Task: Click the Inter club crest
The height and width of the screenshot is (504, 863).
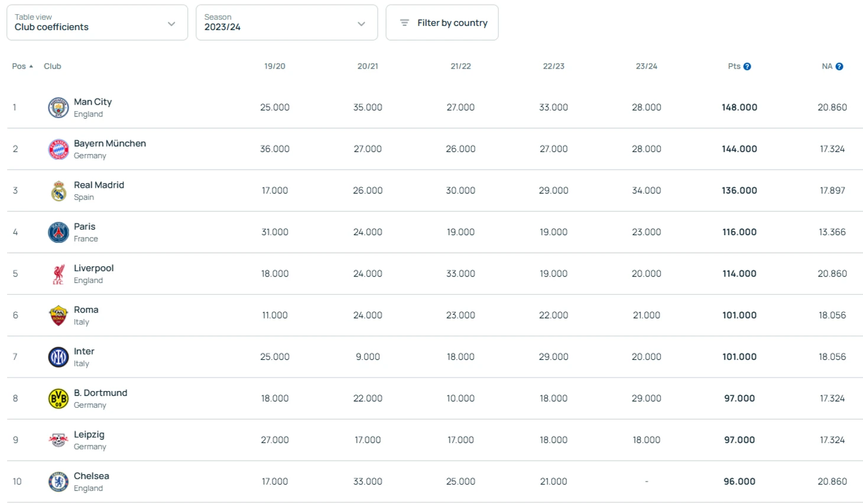Action: coord(58,357)
